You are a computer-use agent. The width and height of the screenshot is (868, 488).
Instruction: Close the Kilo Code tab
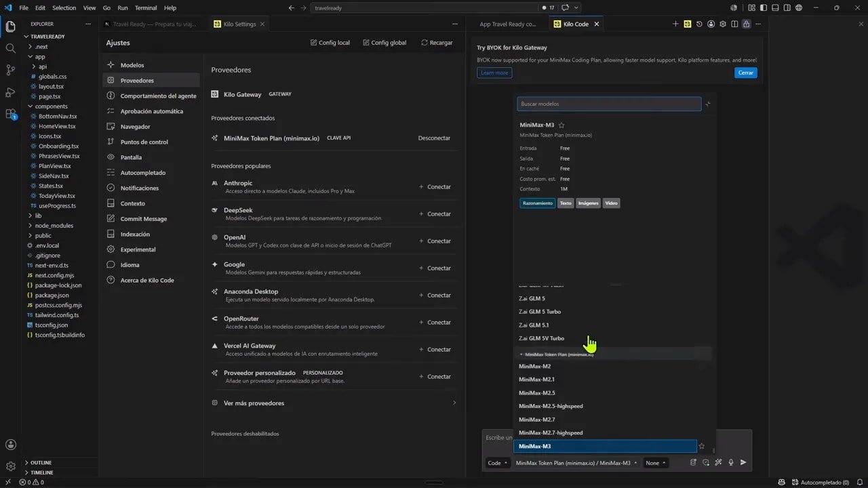(x=597, y=24)
